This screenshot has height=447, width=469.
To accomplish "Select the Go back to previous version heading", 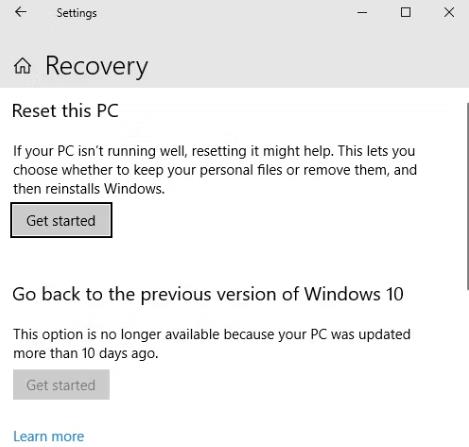I will coord(208,294).
